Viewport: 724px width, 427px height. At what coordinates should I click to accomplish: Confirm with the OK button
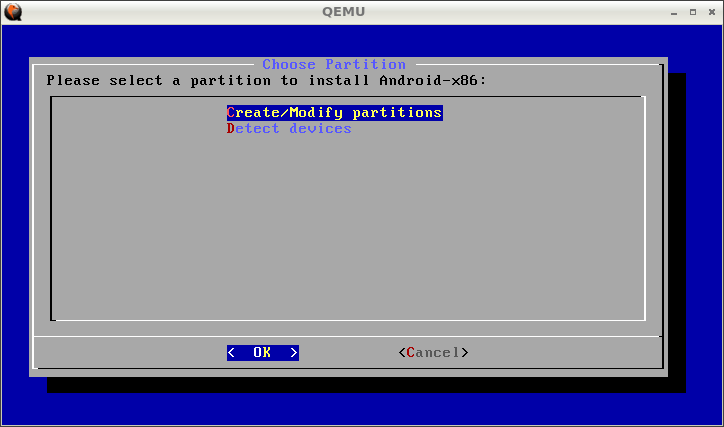[263, 353]
